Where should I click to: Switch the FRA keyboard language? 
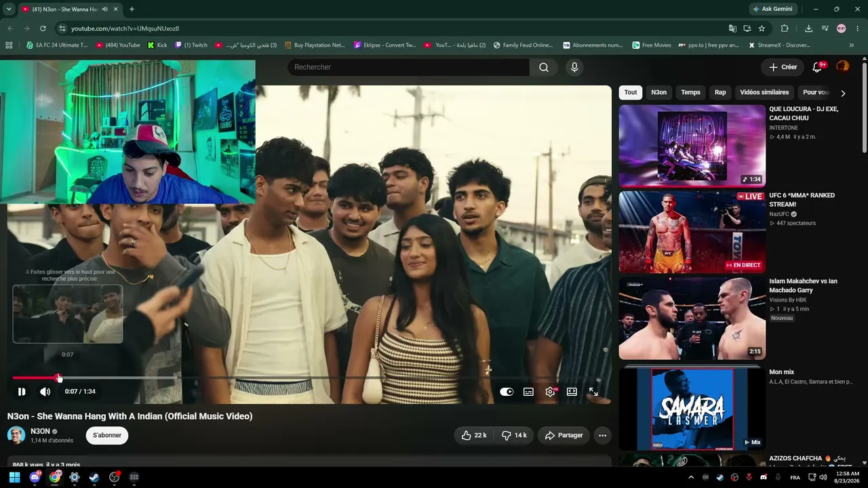[795, 477]
